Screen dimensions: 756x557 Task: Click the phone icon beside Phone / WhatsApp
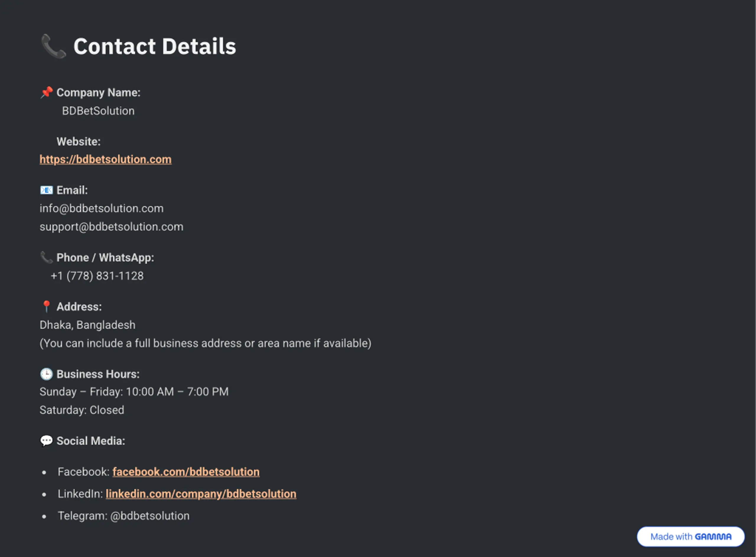(46, 258)
